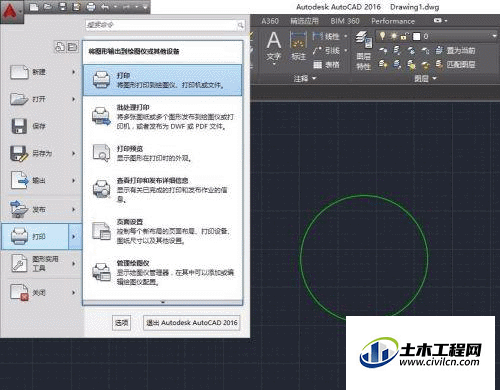Click scroll-down arrow at submenu bottom

tap(163, 302)
